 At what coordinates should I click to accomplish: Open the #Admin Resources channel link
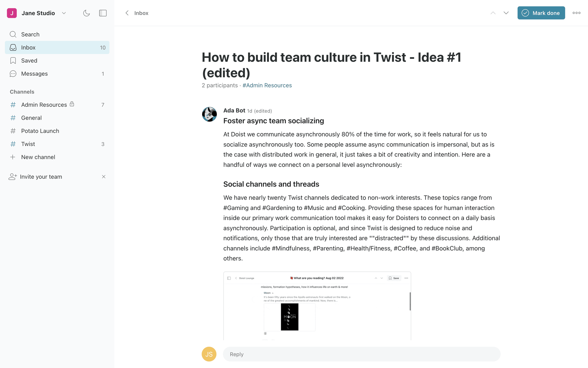[267, 85]
